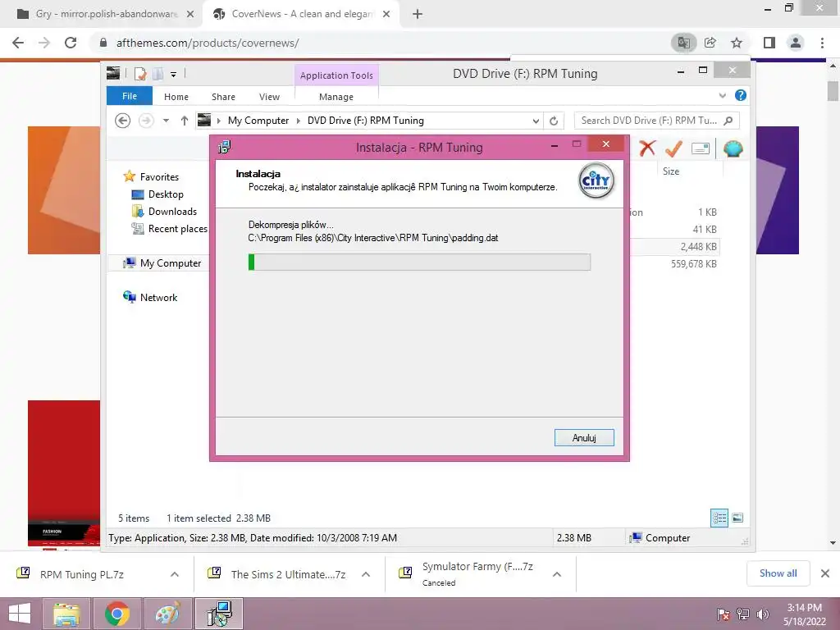Click the Chrome address bar URL
Image resolution: width=840 pixels, height=630 pixels.
[x=208, y=43]
